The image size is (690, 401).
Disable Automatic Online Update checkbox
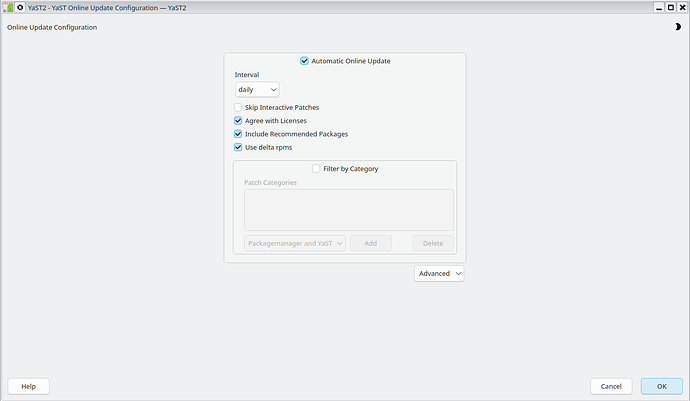tap(305, 61)
